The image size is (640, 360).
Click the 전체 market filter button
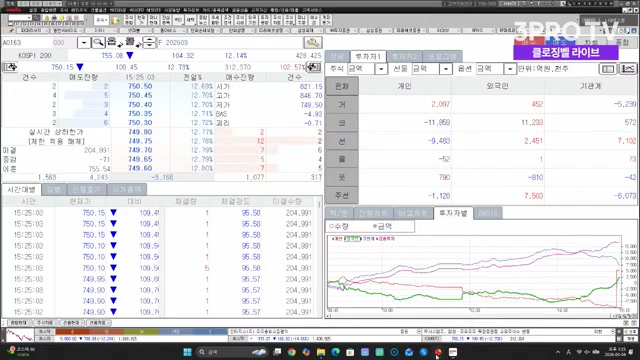tap(342, 86)
